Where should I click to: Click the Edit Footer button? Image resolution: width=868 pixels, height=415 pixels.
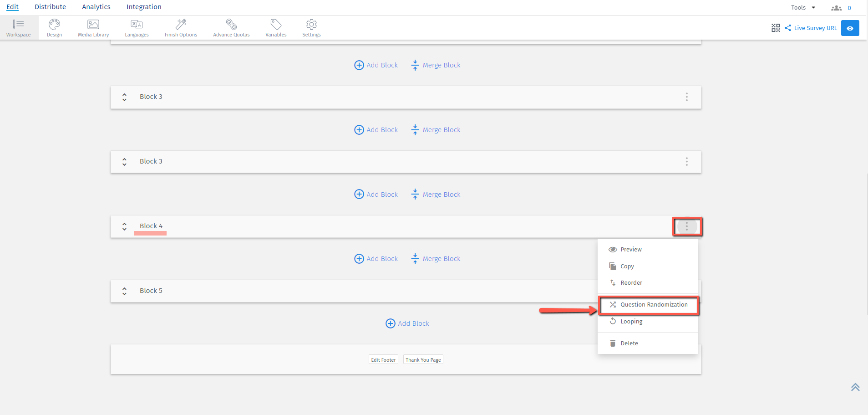click(383, 360)
